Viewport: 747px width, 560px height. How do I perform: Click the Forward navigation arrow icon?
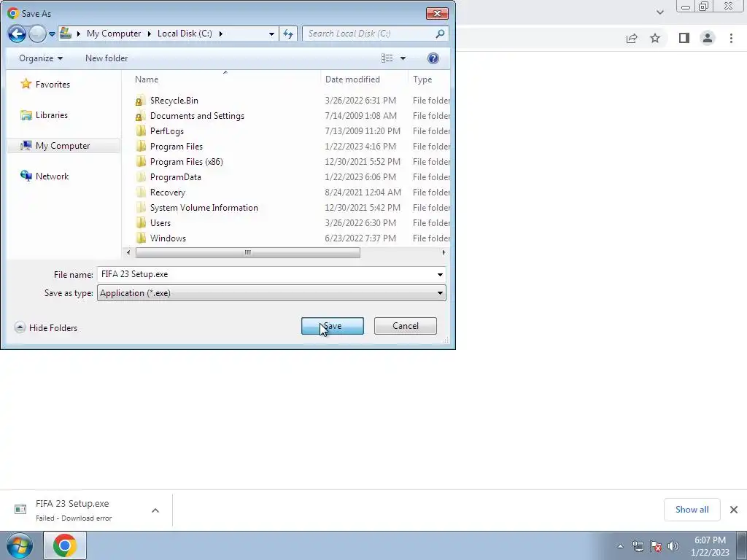point(37,34)
